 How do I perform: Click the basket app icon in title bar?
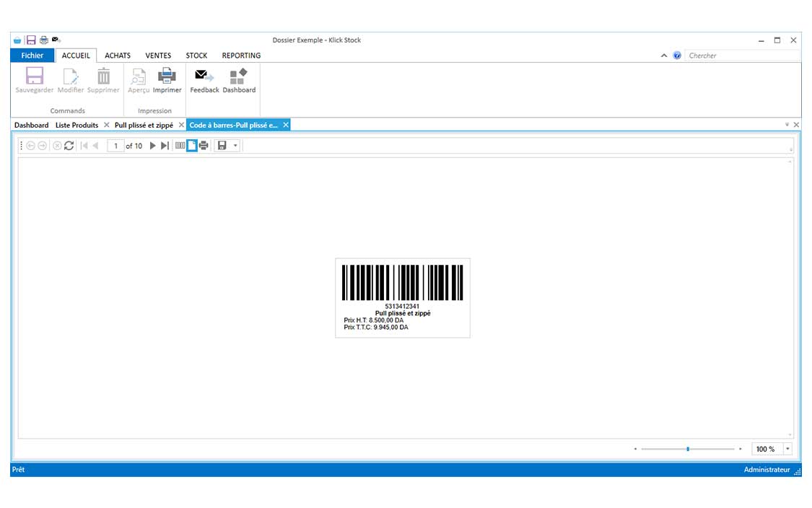tap(17, 40)
